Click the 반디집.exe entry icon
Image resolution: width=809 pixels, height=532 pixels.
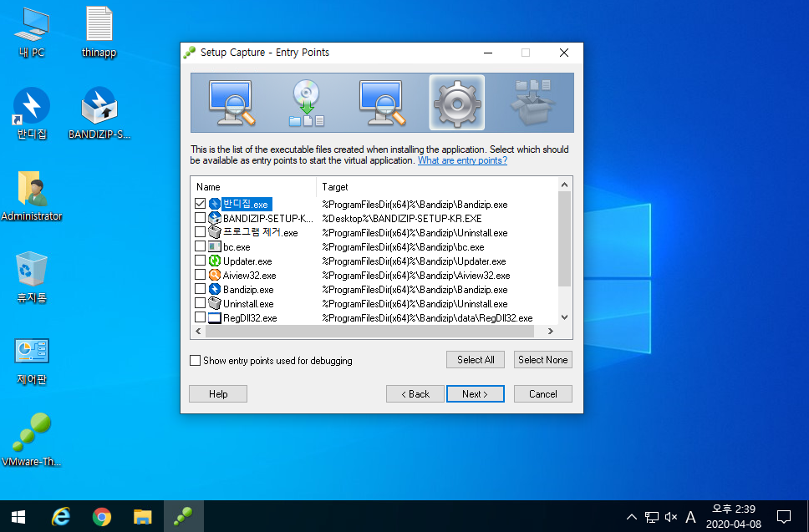215,204
